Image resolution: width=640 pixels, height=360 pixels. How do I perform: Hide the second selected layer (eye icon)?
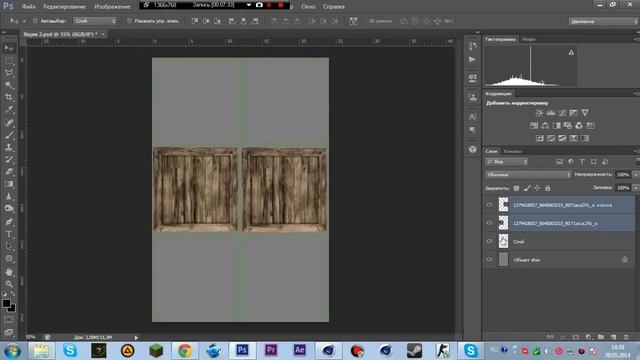pos(489,223)
